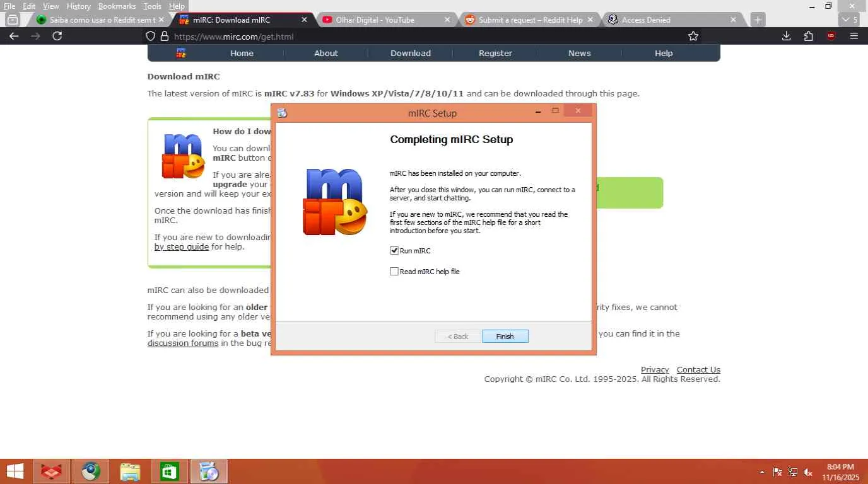
Task: Open the Action Center flag in the tray
Action: click(x=777, y=471)
